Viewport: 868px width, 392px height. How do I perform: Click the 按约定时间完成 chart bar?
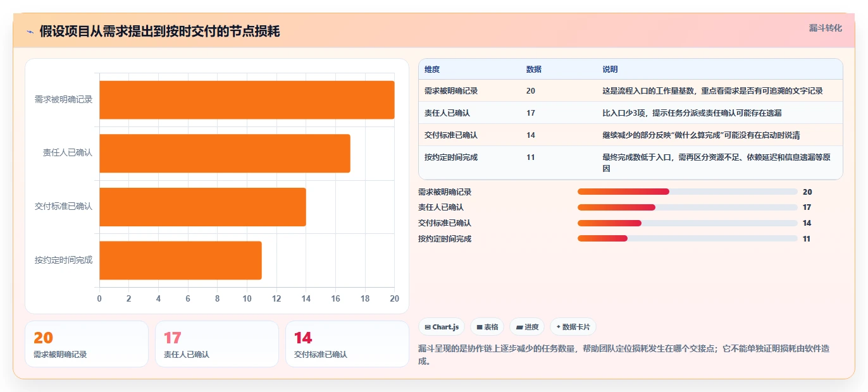point(180,260)
